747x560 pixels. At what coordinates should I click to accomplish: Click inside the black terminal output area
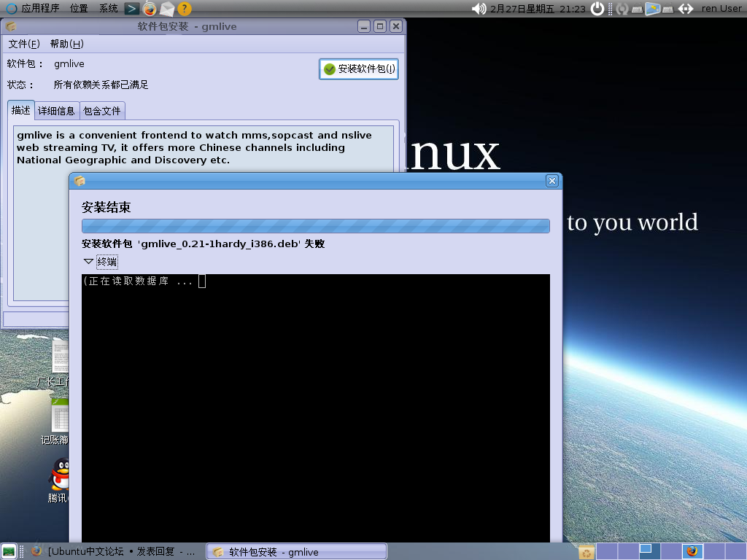tap(315, 410)
